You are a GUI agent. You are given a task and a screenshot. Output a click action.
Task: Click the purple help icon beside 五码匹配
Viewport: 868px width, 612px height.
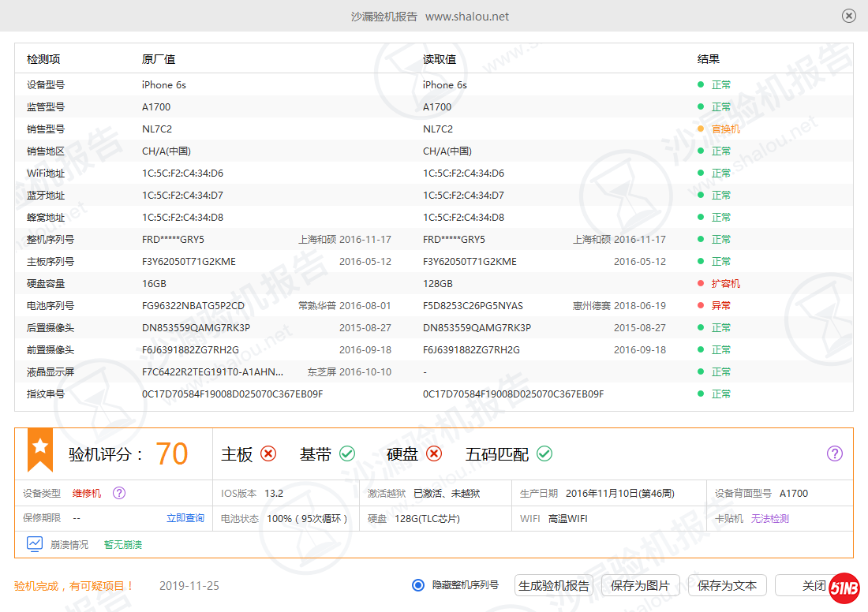click(x=835, y=453)
